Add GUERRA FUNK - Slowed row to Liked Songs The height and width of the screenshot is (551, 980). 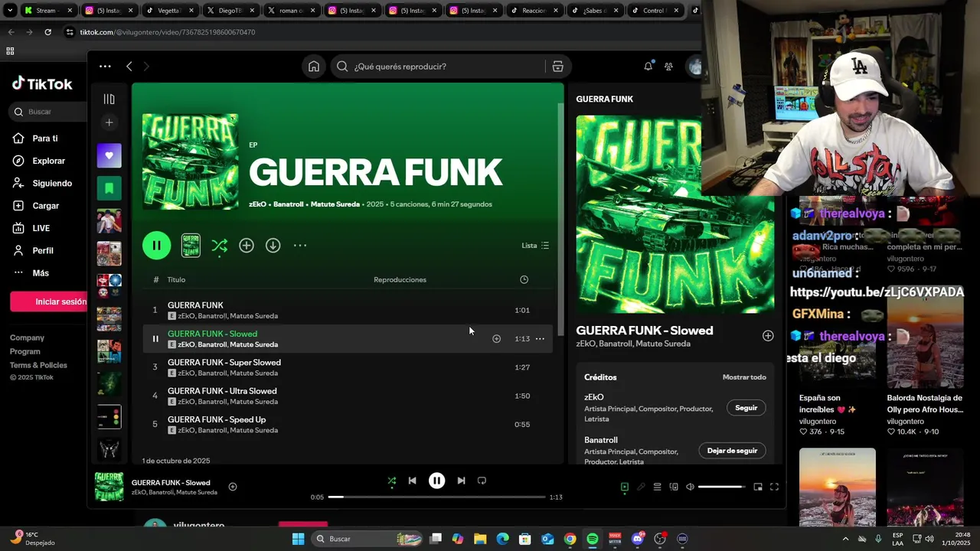pyautogui.click(x=496, y=338)
